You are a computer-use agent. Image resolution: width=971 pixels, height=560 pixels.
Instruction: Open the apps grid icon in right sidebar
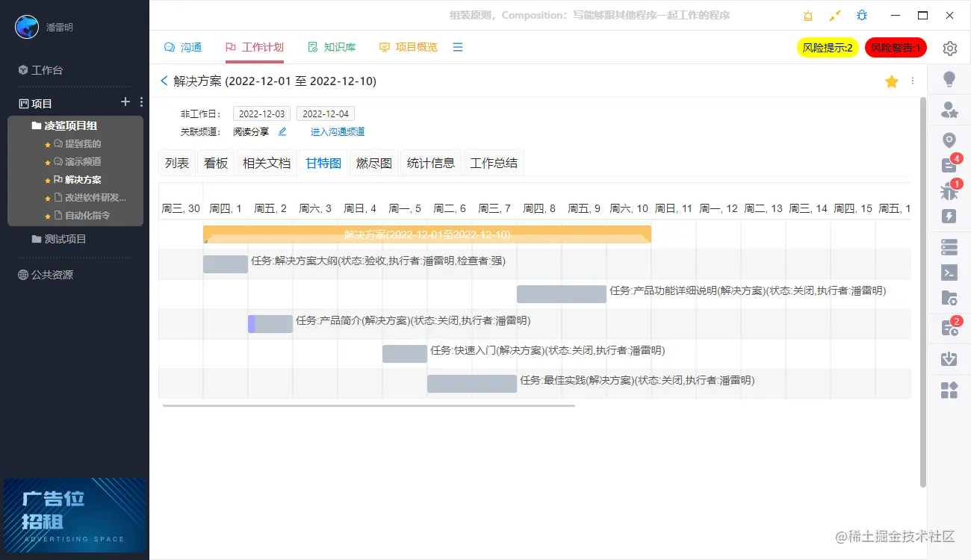[949, 390]
